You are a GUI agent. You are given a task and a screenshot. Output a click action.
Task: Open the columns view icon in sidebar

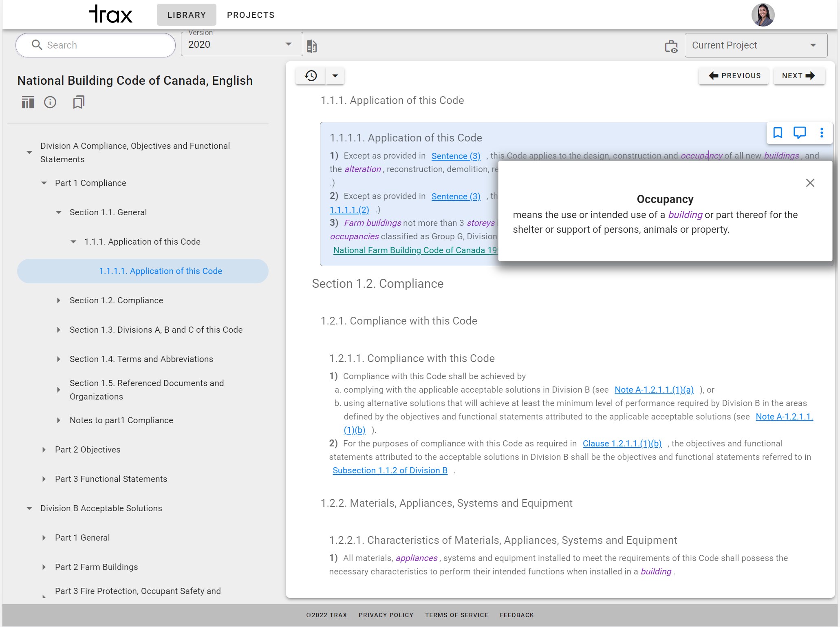click(x=28, y=102)
